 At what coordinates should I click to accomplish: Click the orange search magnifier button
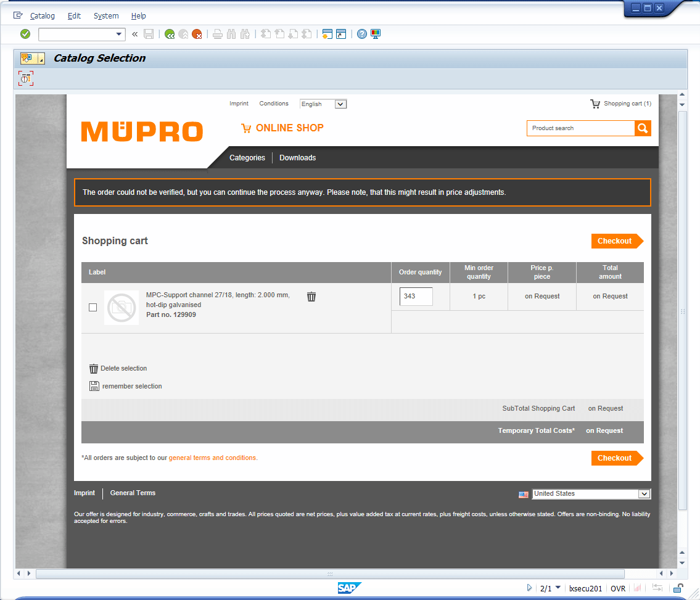point(643,128)
